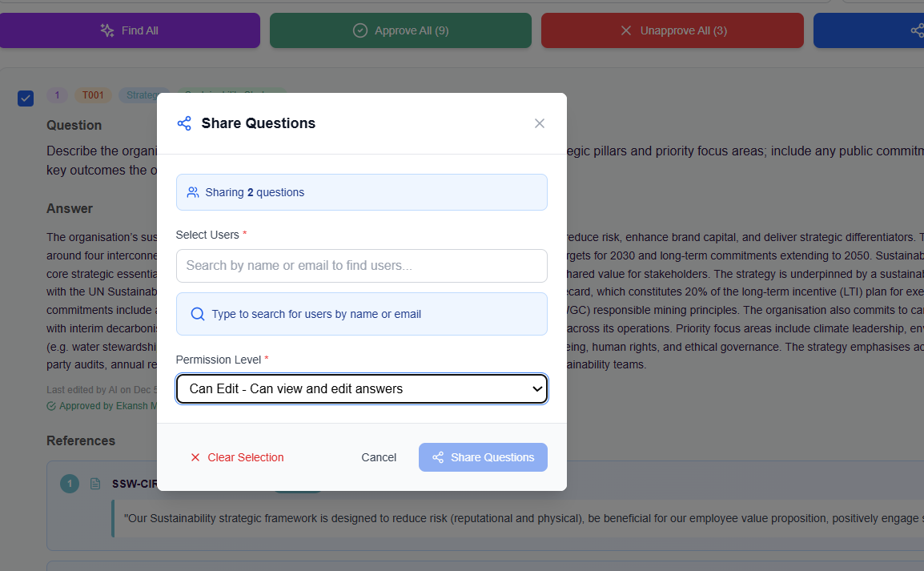
Task: Click the chevron arrow on the Can Edit selector
Action: point(536,388)
